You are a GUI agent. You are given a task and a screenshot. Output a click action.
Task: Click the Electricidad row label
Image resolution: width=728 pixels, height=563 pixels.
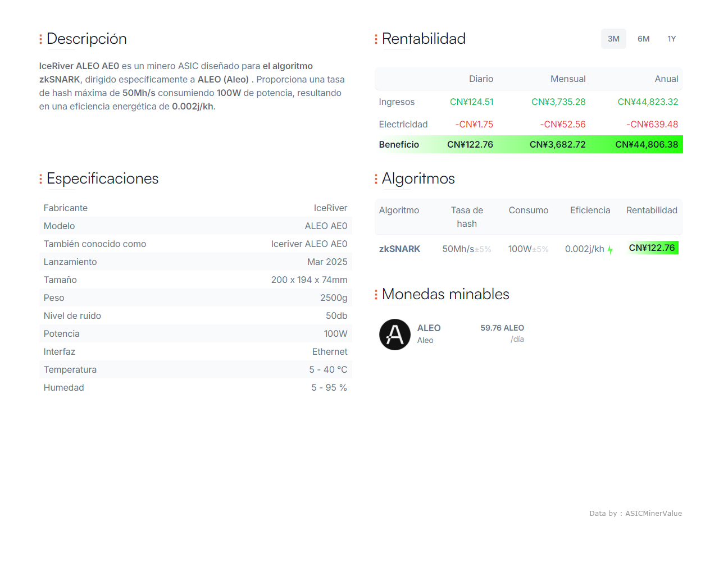click(x=403, y=124)
